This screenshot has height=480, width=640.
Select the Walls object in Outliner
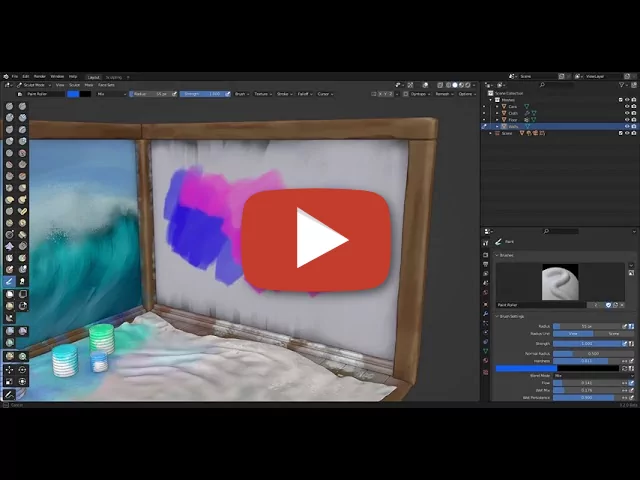513,127
